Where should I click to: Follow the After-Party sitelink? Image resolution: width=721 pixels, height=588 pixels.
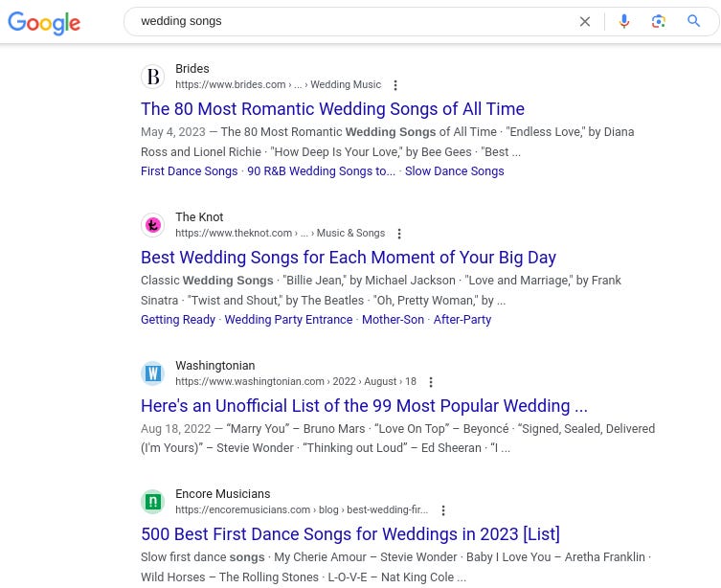tap(462, 320)
